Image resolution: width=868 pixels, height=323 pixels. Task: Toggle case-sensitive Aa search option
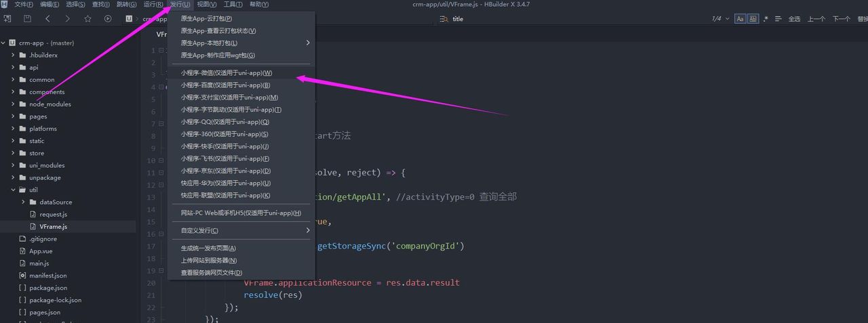click(x=741, y=19)
